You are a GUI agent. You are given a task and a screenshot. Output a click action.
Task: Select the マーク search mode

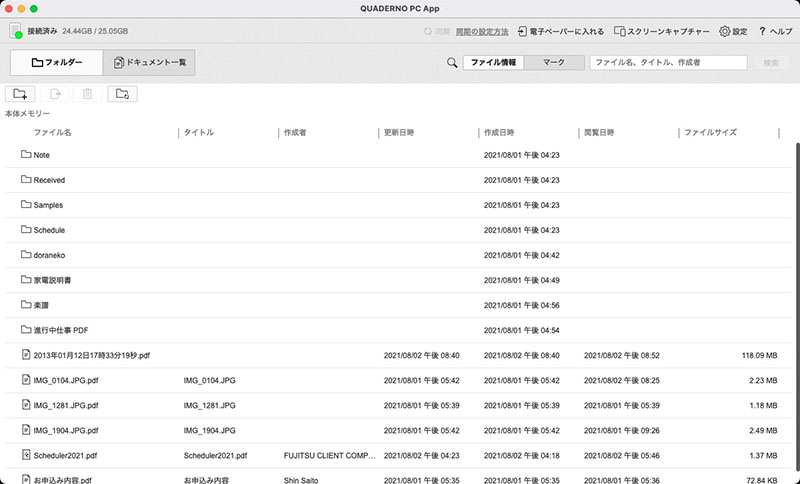554,63
